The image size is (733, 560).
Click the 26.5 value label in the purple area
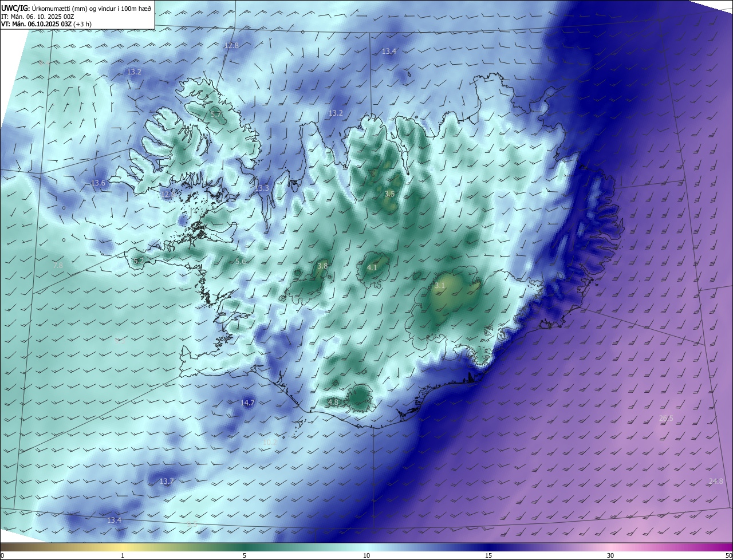[x=666, y=419]
